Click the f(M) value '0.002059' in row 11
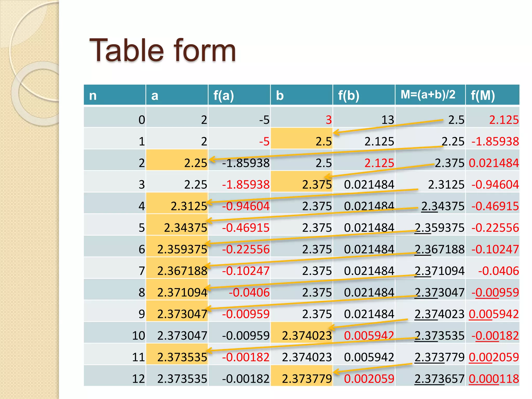The height and width of the screenshot is (399, 532). [x=494, y=357]
